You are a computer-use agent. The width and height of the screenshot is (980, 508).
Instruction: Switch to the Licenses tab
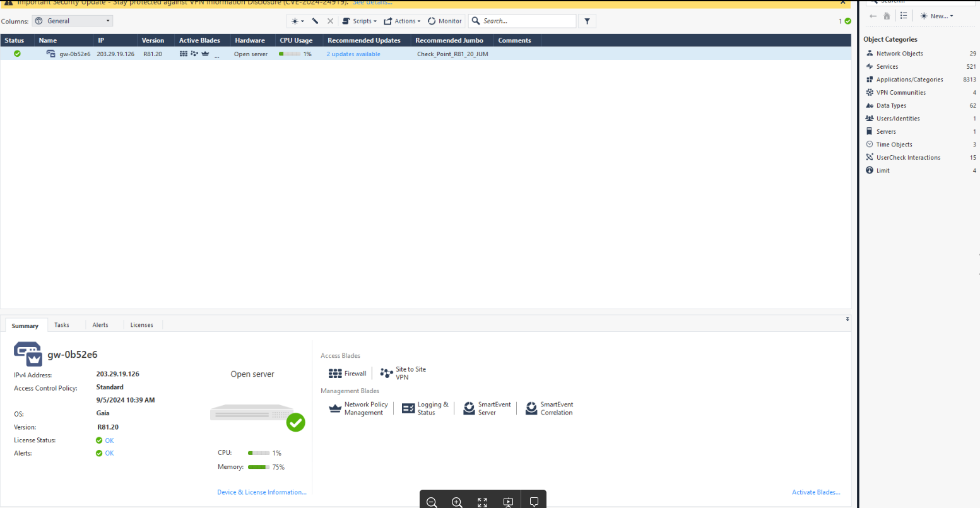click(141, 325)
